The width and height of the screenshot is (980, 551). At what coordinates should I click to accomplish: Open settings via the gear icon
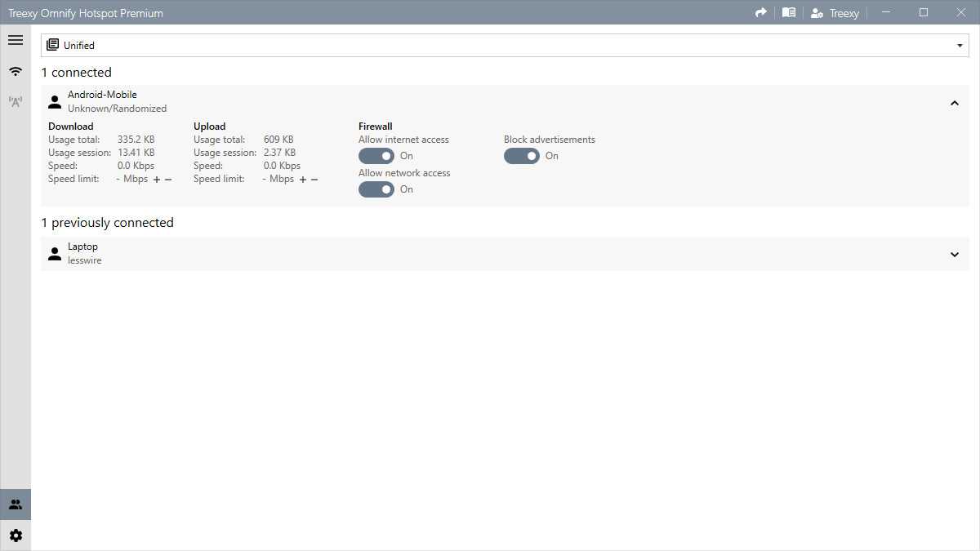[x=16, y=535]
